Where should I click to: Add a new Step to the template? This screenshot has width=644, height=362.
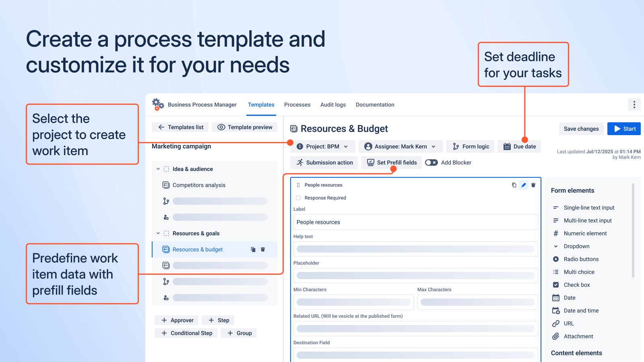(218, 320)
